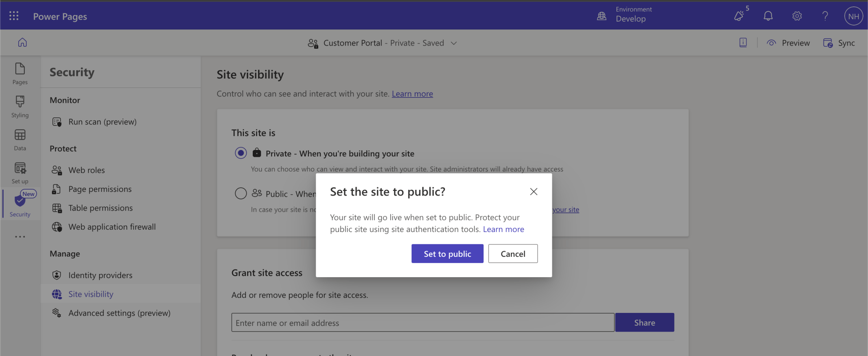Show more workspaces via ellipsis
Viewport: 868px width, 356px height.
click(20, 237)
